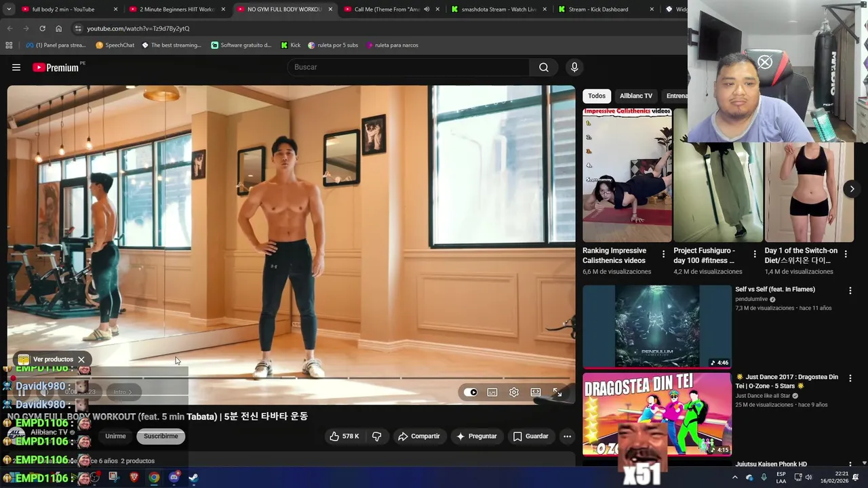Click the Preguntar button
Image resolution: width=868 pixels, height=488 pixels.
coord(477,436)
